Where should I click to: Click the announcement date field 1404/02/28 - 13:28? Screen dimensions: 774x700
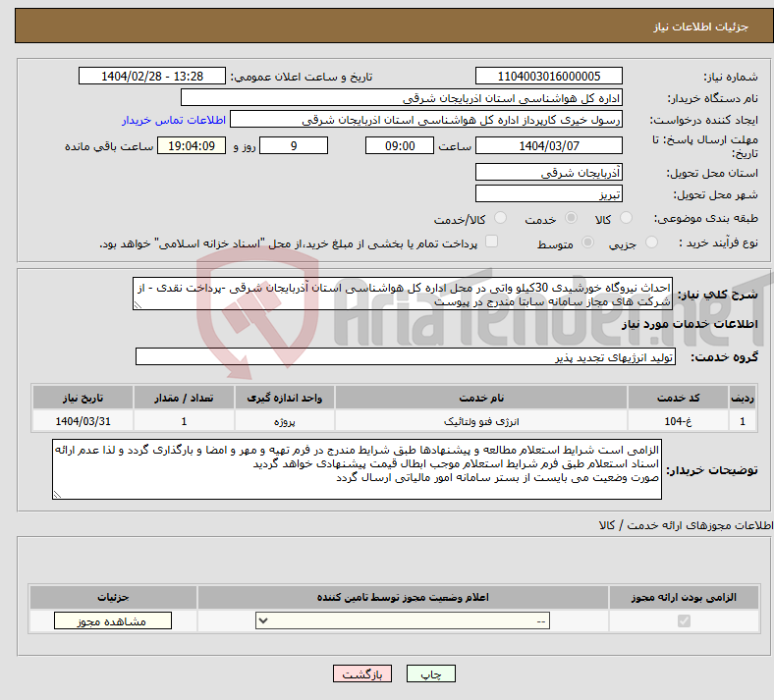click(x=152, y=76)
